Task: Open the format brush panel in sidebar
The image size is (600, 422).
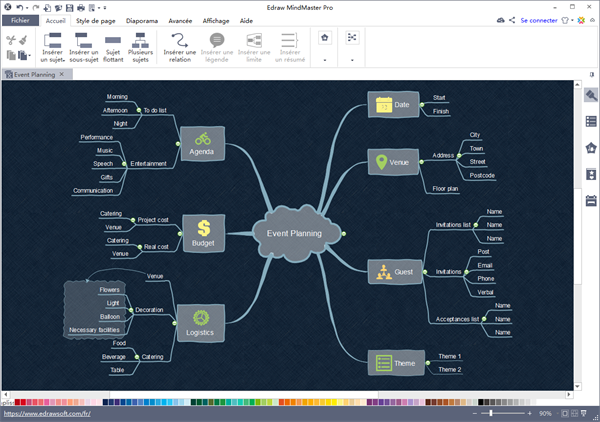Action: tap(591, 95)
